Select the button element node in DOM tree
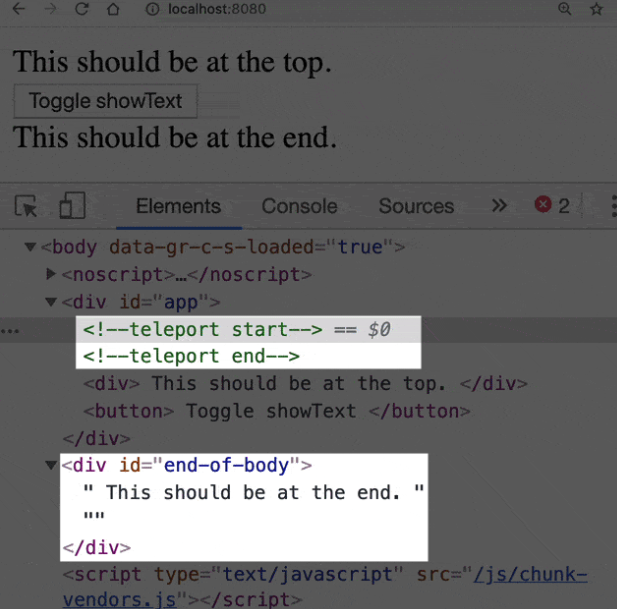 click(x=277, y=411)
